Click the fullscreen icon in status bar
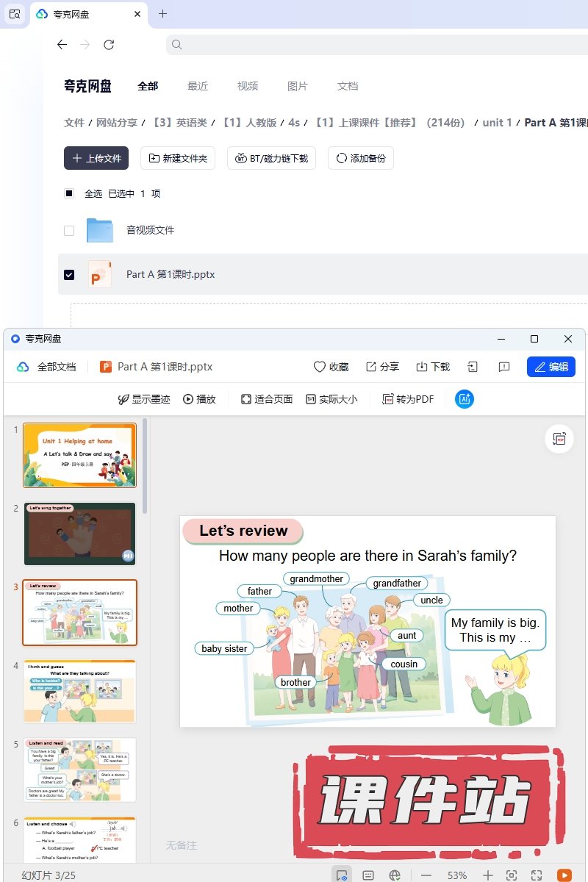The width and height of the screenshot is (588, 882). (x=537, y=875)
